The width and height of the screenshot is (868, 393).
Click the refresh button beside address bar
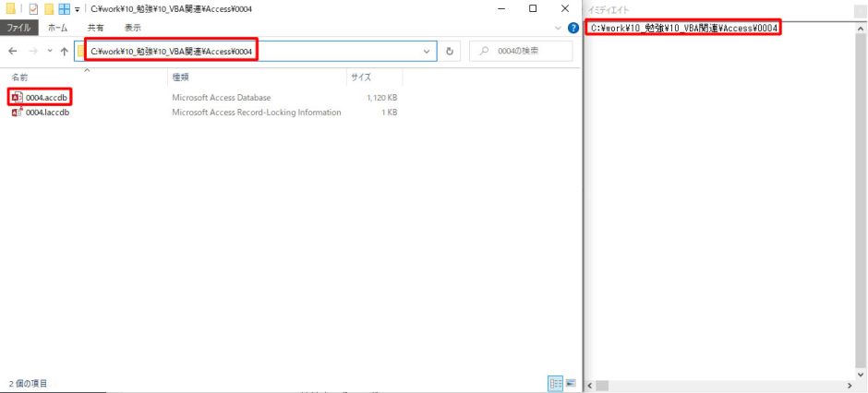(x=450, y=52)
